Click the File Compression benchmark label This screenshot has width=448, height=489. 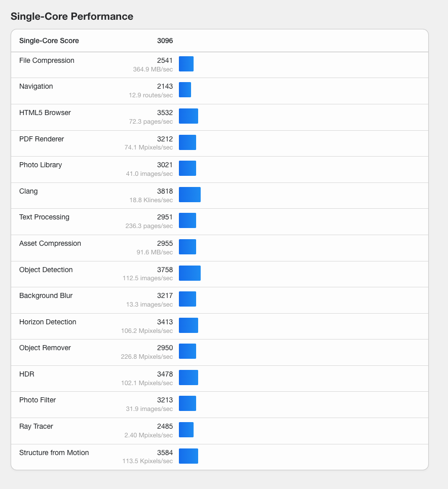pos(47,60)
